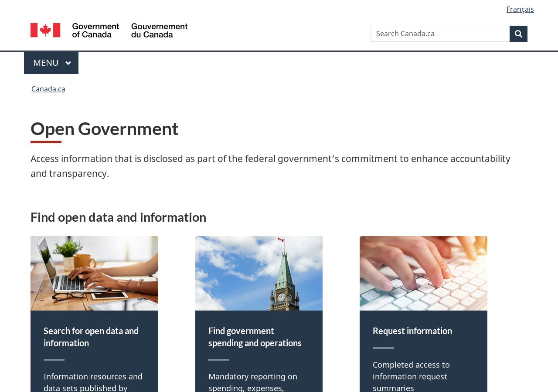The image size is (558, 392).
Task: Click Information resources and data sets text
Action: point(93,382)
